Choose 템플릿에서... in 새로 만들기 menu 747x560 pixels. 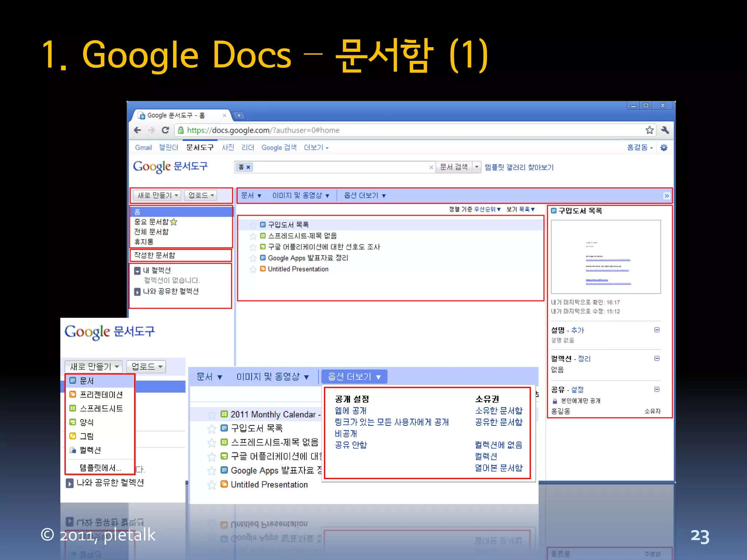100,468
